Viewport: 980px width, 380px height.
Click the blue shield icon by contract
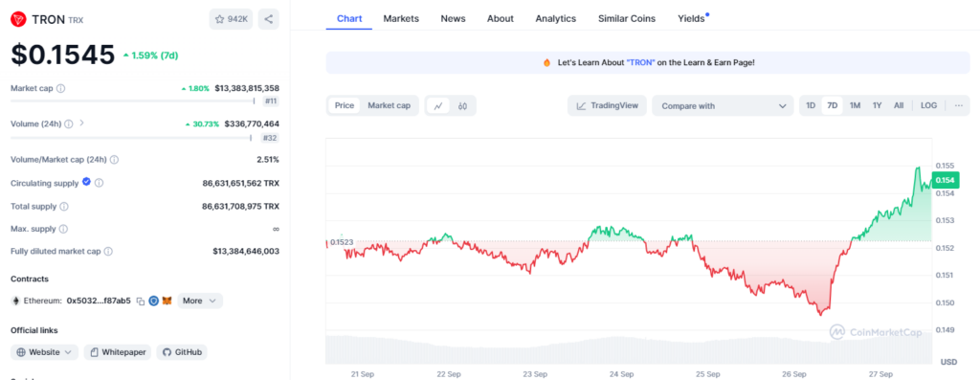pyautogui.click(x=154, y=302)
